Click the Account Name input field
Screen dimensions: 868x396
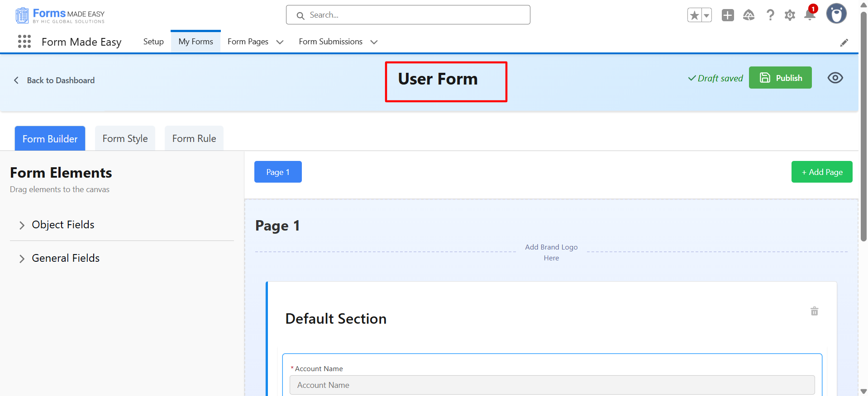pyautogui.click(x=552, y=385)
